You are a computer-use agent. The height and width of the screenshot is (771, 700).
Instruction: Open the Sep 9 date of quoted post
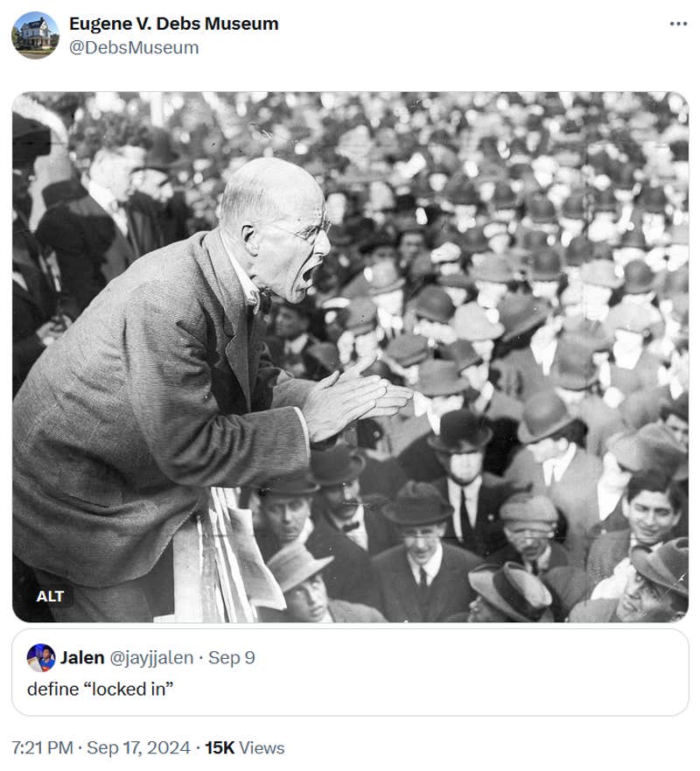232,657
